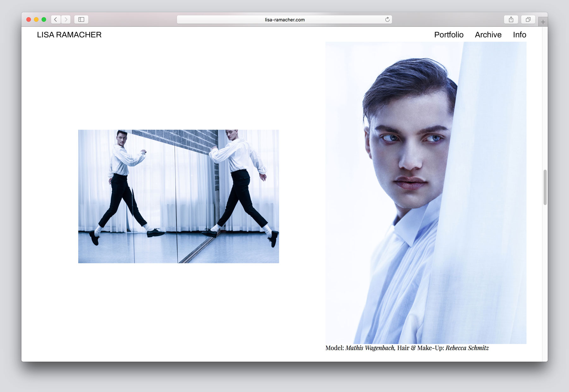This screenshot has width=569, height=392.
Task: Toggle the Safari sidebar
Action: 81,20
